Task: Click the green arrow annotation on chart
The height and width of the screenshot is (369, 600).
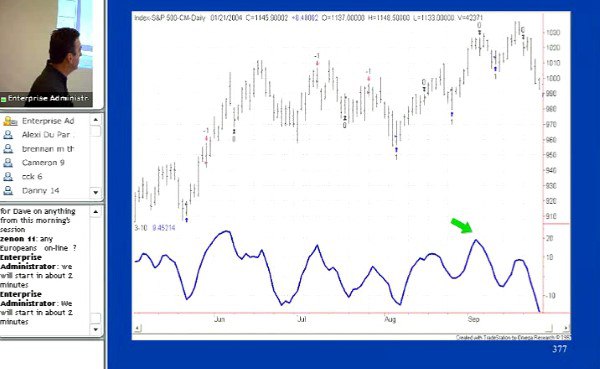Action: coord(461,225)
